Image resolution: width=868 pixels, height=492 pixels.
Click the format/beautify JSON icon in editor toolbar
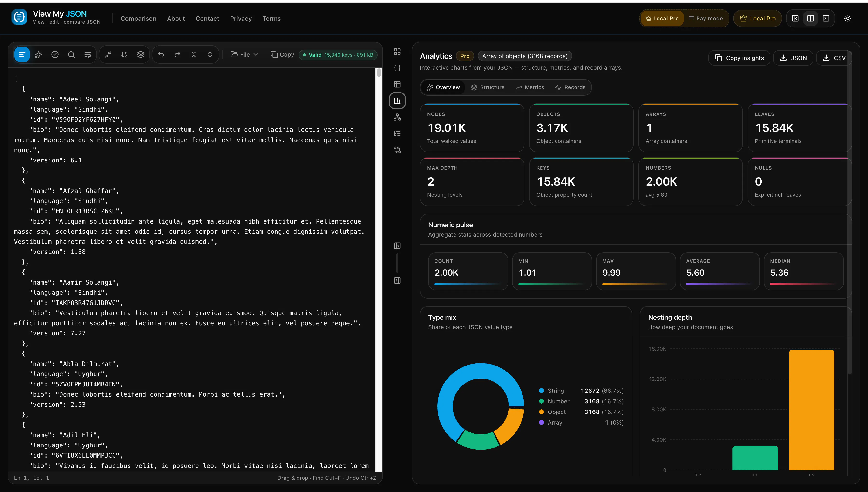point(22,54)
